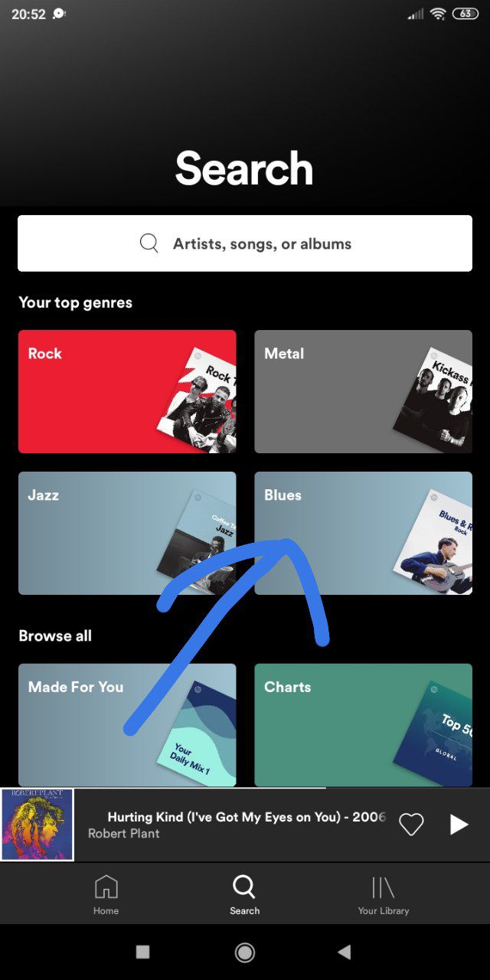Open the Made For You category
This screenshot has height=980, width=490.
(127, 725)
